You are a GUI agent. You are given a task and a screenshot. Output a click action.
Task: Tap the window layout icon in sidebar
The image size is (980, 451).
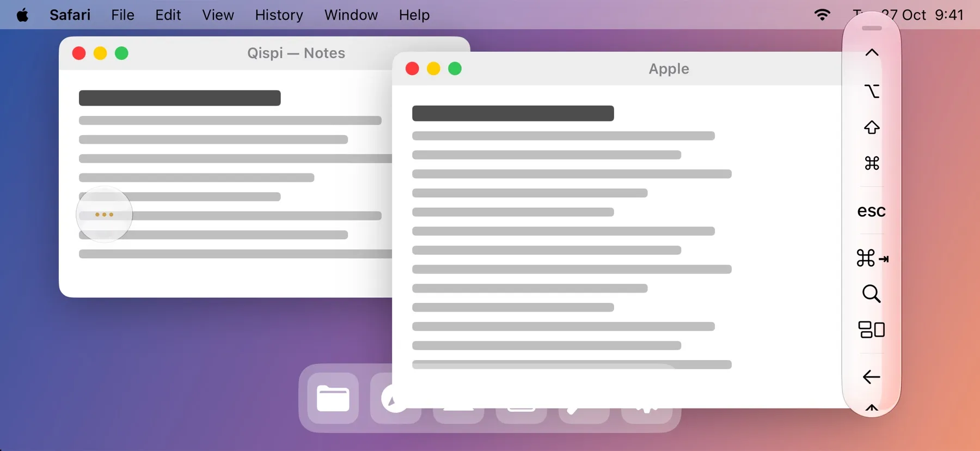point(871,330)
